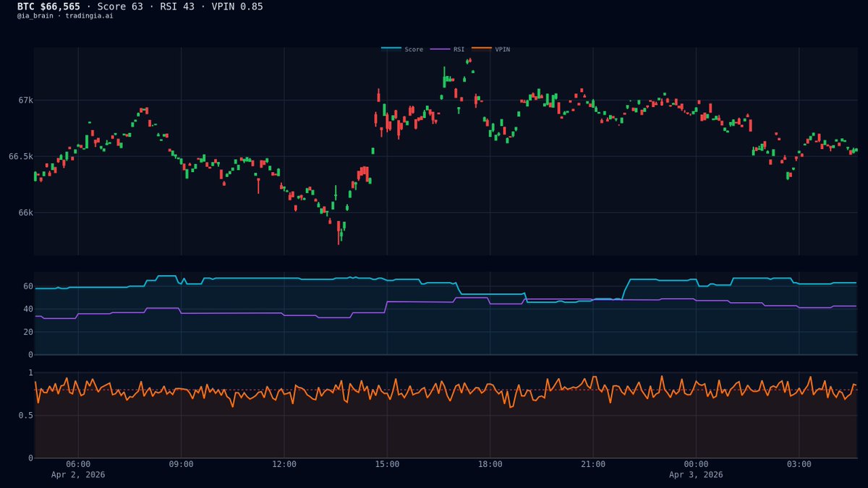Click the Apr 2, 2026 date label
The image size is (868, 488).
point(78,475)
